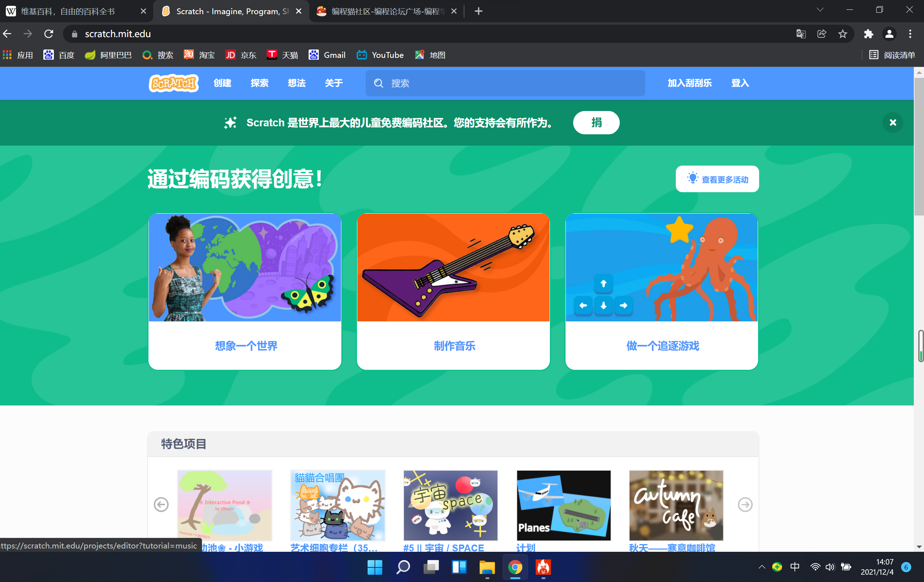The image size is (924, 582).
Task: Open a new browser tab
Action: pyautogui.click(x=478, y=11)
